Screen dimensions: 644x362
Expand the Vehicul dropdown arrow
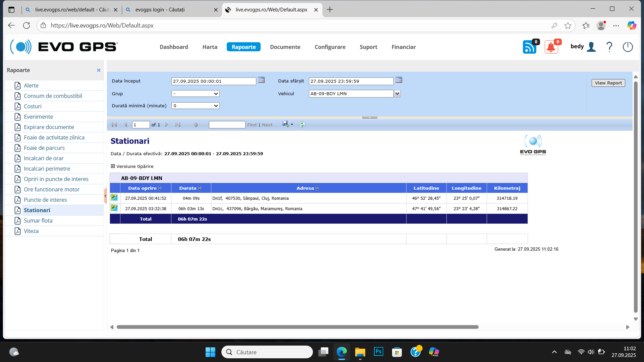click(397, 94)
